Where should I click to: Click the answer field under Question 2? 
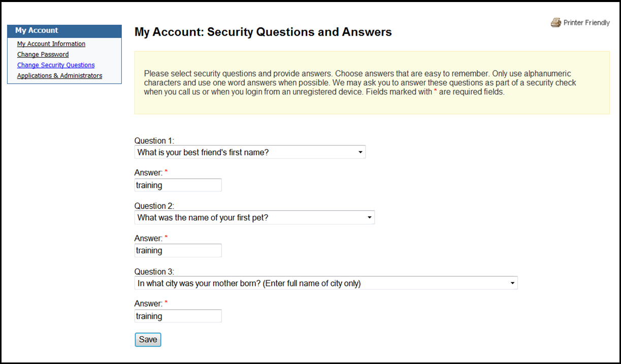pyautogui.click(x=178, y=250)
